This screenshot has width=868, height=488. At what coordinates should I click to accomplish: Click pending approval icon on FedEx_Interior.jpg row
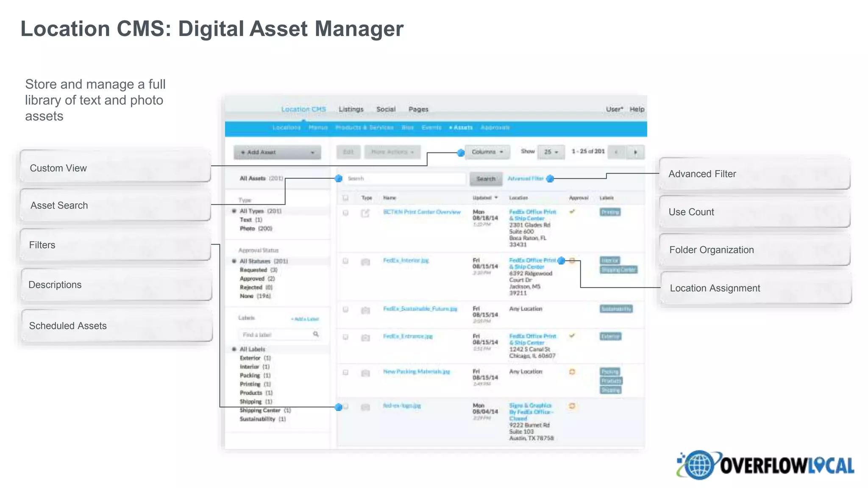[572, 260]
